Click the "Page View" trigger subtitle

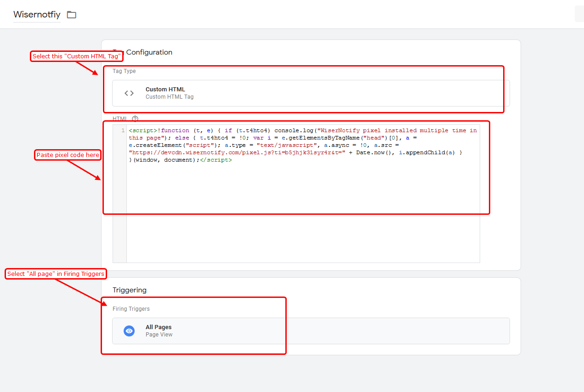(x=159, y=335)
